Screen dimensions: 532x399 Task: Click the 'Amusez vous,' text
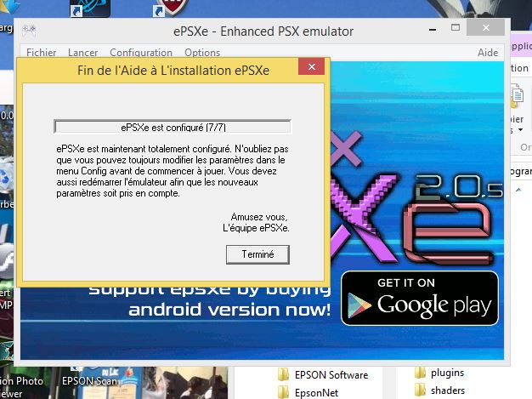pyautogui.click(x=259, y=217)
